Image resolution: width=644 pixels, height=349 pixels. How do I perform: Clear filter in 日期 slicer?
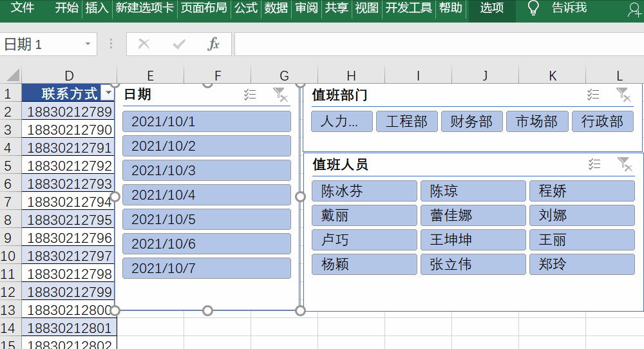[x=280, y=95]
